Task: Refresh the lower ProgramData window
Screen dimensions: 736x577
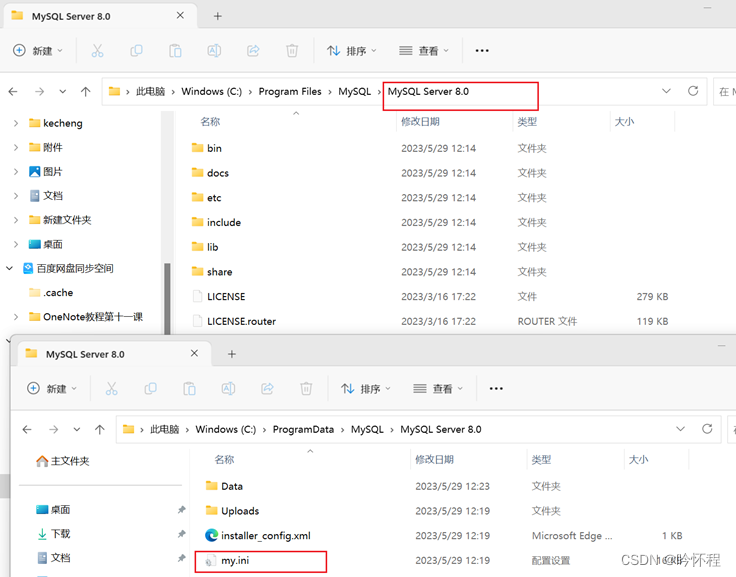Action: pyautogui.click(x=707, y=429)
